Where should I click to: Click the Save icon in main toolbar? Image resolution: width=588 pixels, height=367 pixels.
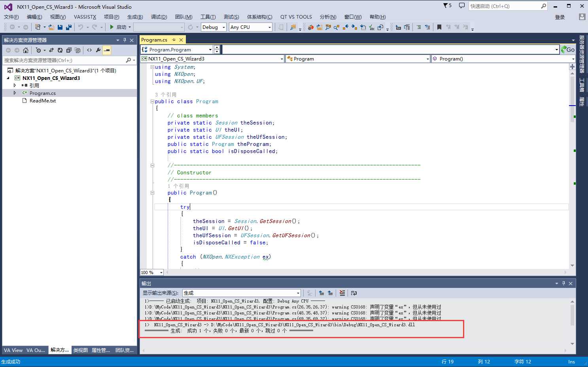(60, 27)
